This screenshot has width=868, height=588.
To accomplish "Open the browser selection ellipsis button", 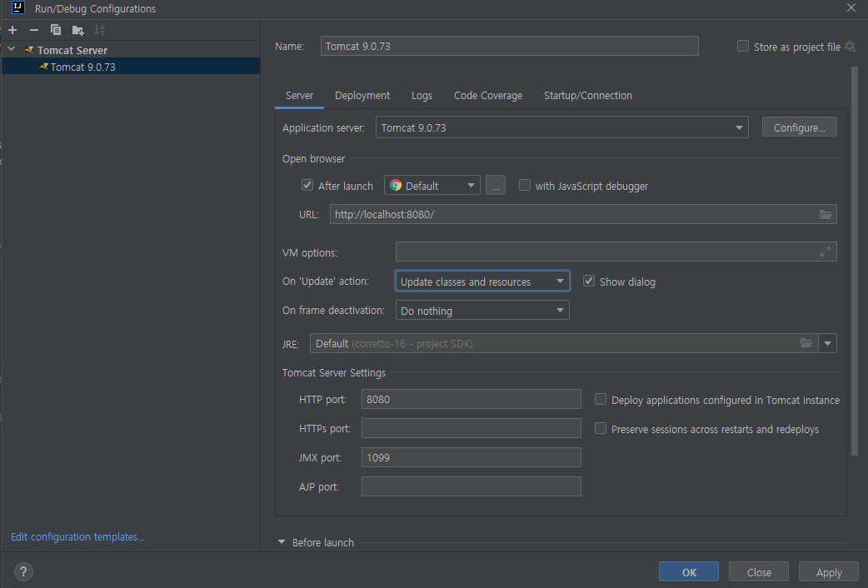I will (x=496, y=186).
